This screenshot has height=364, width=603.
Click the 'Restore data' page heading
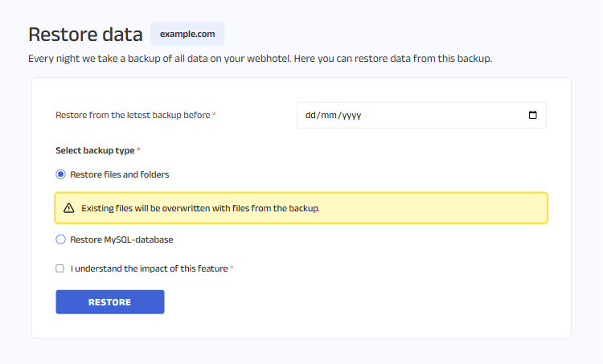click(84, 35)
